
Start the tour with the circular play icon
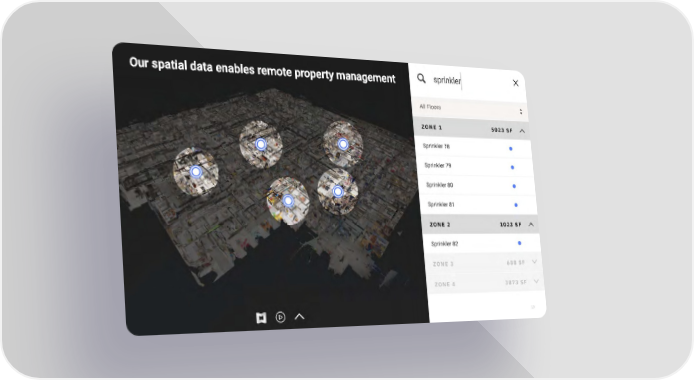[280, 317]
